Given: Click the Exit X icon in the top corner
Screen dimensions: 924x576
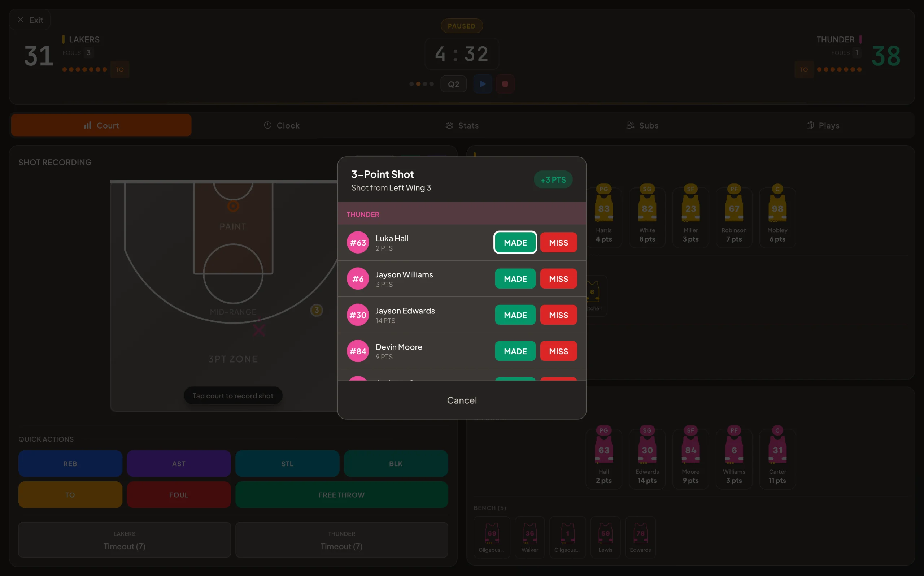Looking at the screenshot, I should pyautogui.click(x=21, y=20).
